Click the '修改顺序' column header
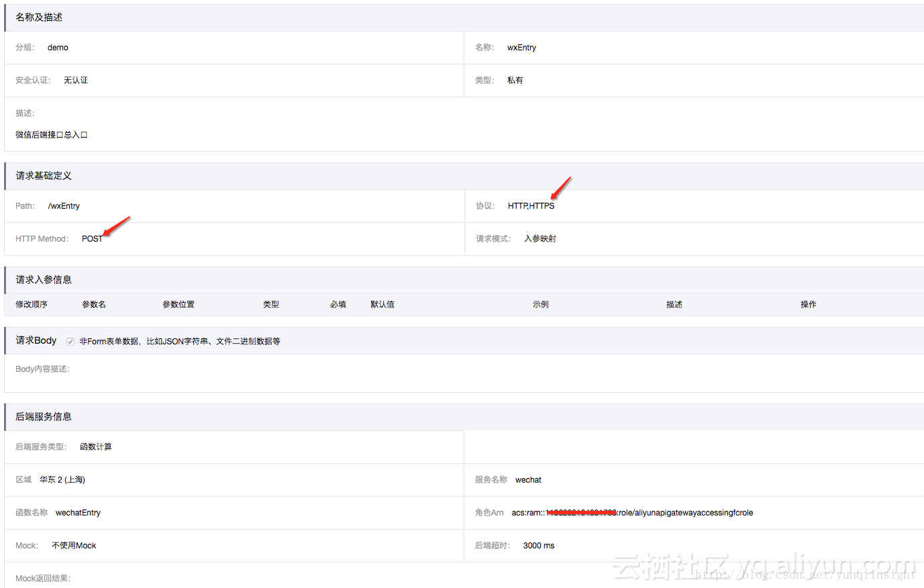Screen dimensions: 924x588 [x=32, y=305]
